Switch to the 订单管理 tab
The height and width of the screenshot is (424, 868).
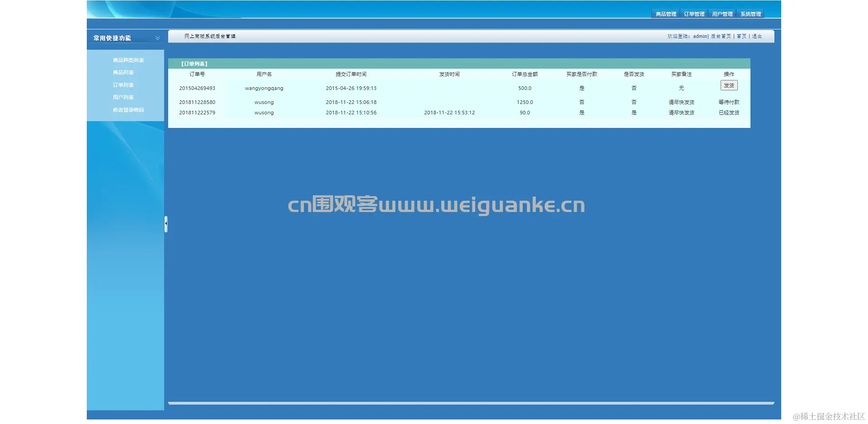(x=694, y=14)
